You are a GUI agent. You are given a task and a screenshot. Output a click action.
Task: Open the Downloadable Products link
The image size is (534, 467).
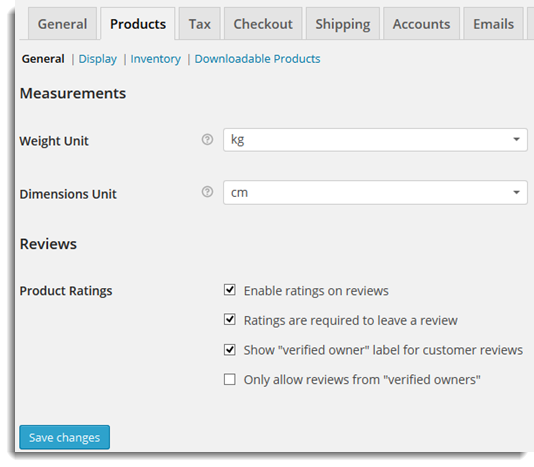257,59
